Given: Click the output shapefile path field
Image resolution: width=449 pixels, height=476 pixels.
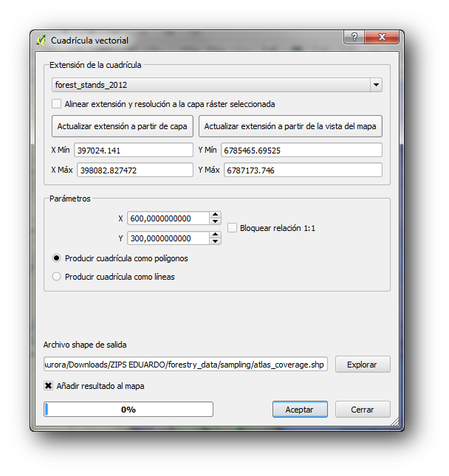Looking at the screenshot, I should coord(185,364).
